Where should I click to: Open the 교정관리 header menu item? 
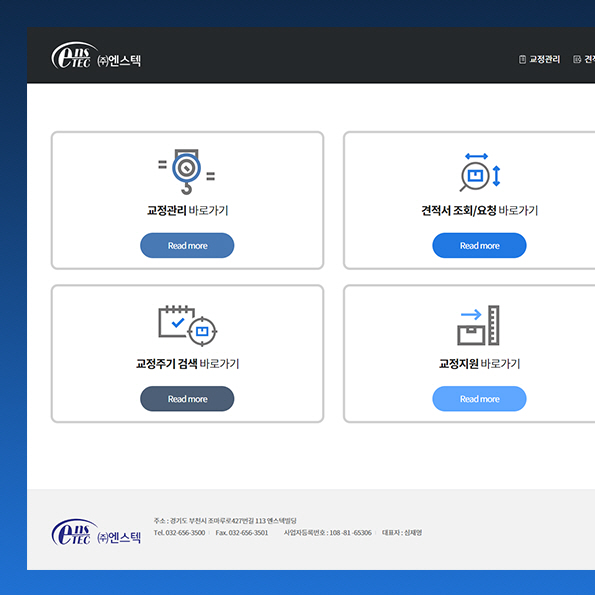pos(545,59)
